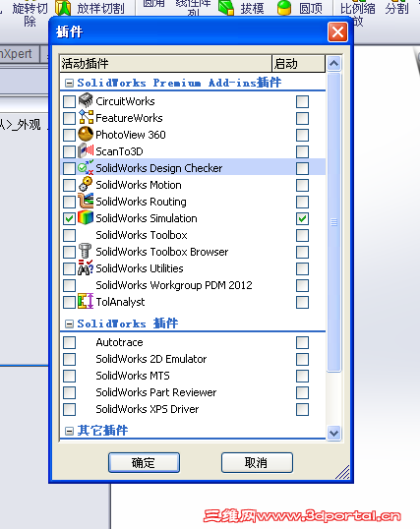This screenshot has height=529, width=420.
Task: Click the 启动 column header
Action: pyautogui.click(x=298, y=64)
